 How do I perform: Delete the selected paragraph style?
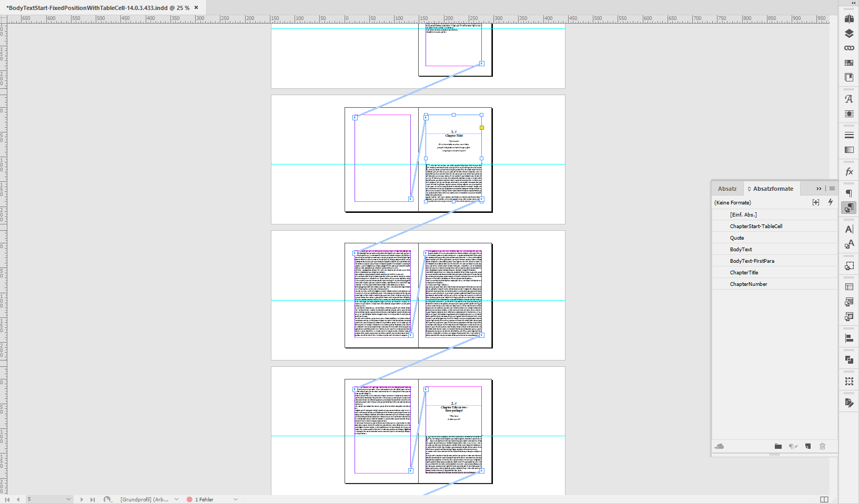coord(823,446)
